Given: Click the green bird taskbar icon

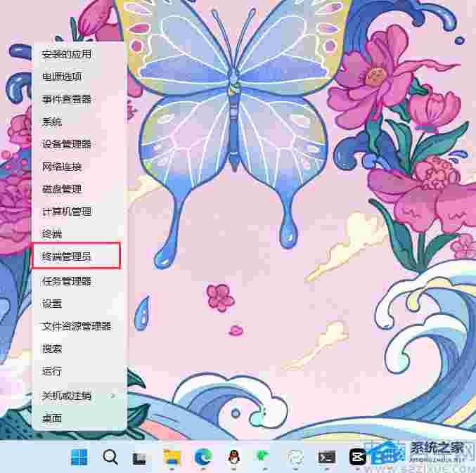Looking at the screenshot, I should click(x=265, y=458).
